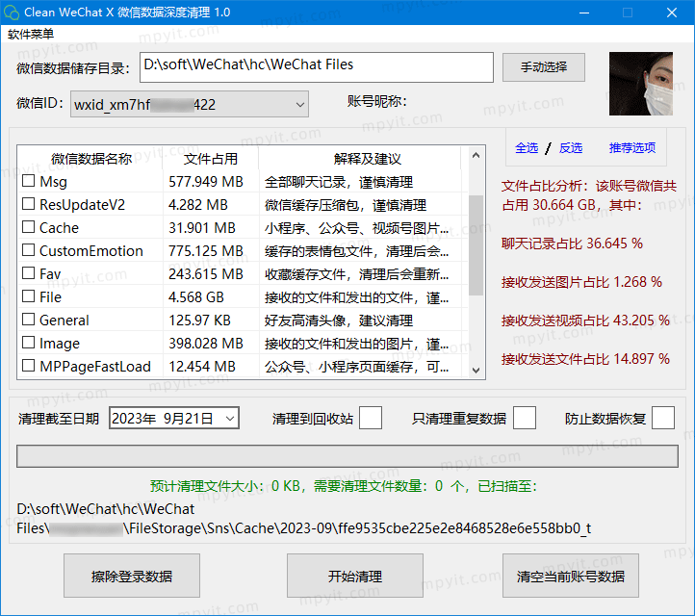This screenshot has height=616, width=695.
Task: Click the data list scroll down arrow
Action: (x=476, y=370)
